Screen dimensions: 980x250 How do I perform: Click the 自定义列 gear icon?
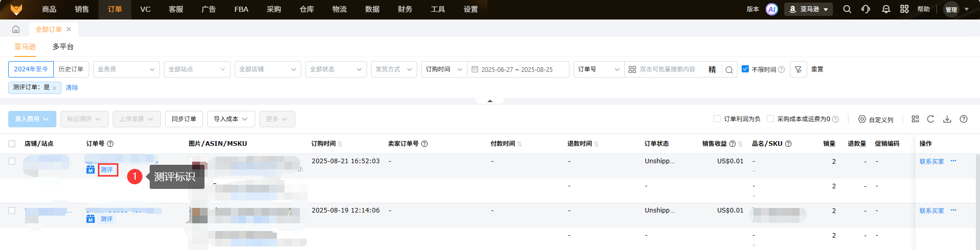(862, 119)
